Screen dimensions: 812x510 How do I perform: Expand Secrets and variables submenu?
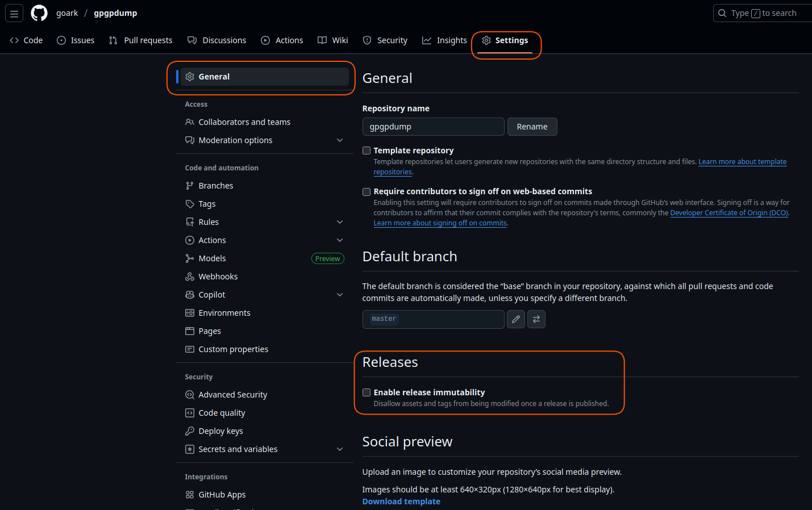(340, 449)
